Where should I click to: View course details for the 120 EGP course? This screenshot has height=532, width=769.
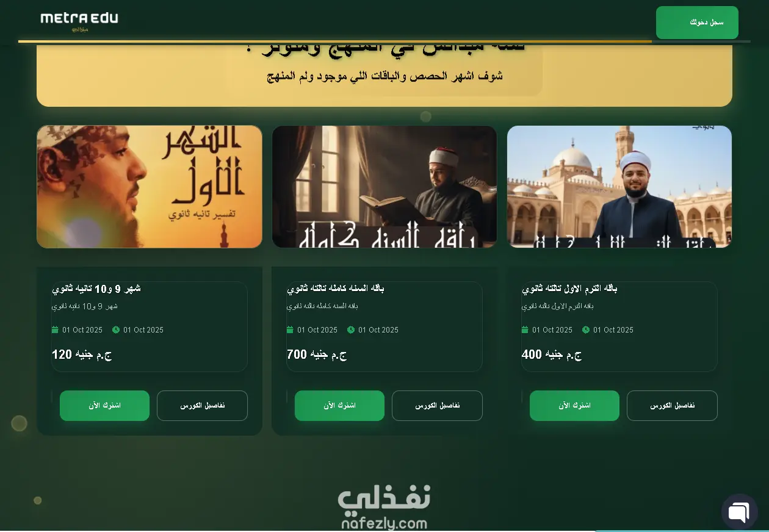(x=202, y=406)
